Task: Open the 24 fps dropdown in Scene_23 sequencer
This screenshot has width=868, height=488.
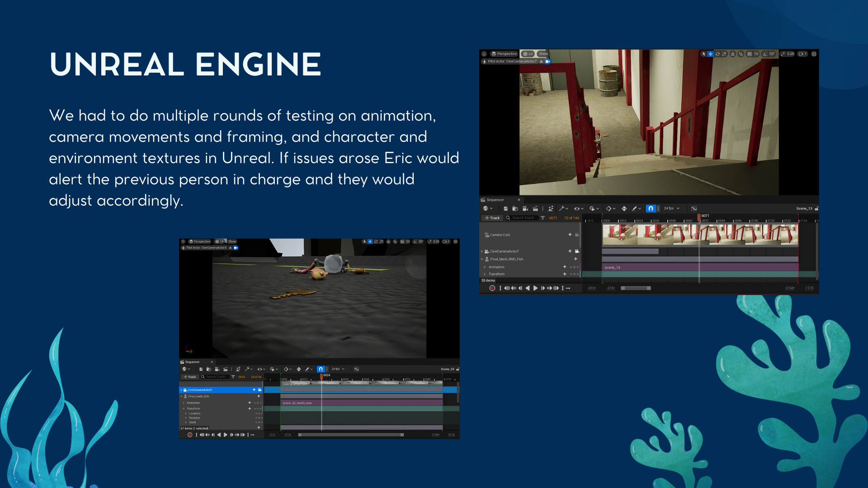Action: [x=338, y=369]
